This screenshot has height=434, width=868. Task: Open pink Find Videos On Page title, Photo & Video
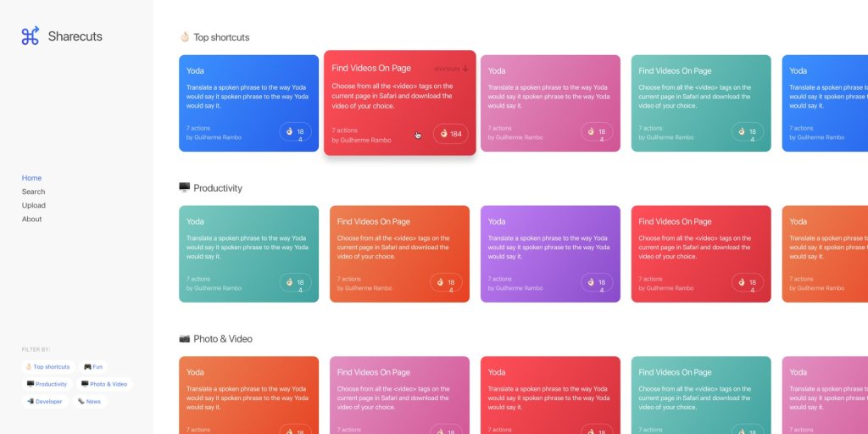click(x=374, y=372)
